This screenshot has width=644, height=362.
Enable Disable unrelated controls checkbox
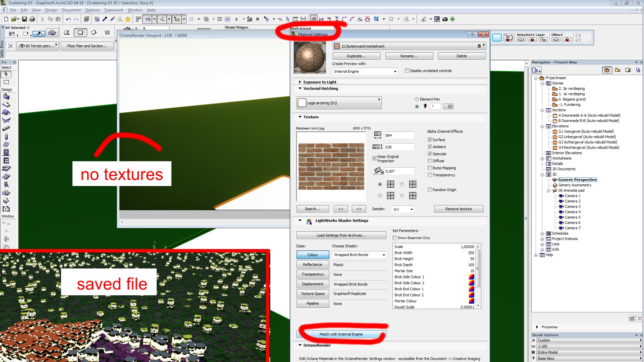[x=407, y=71]
